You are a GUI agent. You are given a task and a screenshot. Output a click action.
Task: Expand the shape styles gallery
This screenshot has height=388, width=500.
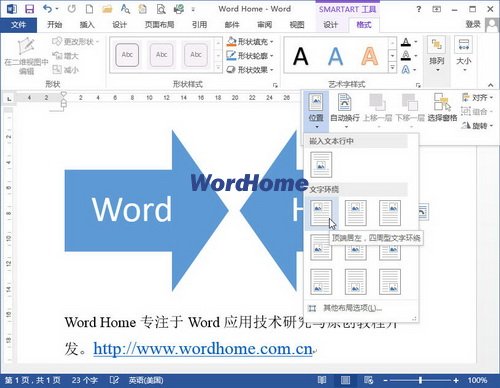tap(218, 68)
